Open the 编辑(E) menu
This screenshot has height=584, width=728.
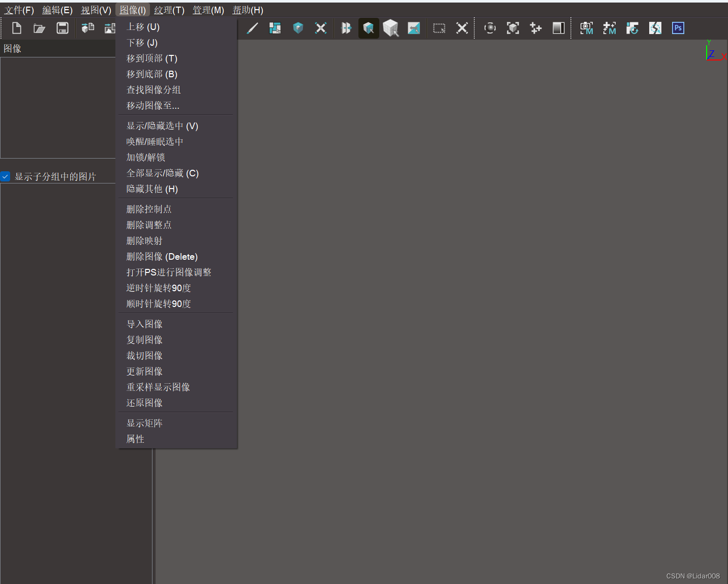click(57, 10)
